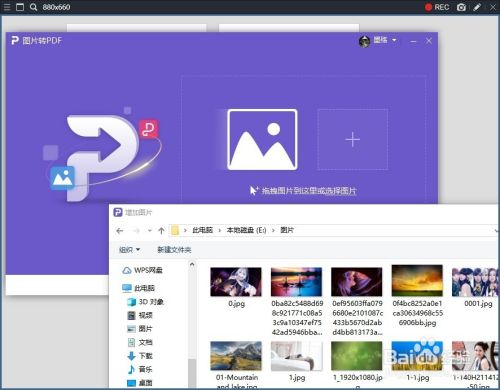Click 图片 breadcrumb segment in address bar

pyautogui.click(x=287, y=230)
